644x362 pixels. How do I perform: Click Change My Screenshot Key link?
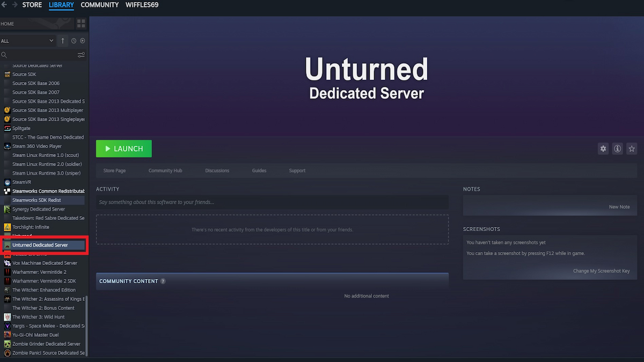coord(601,271)
